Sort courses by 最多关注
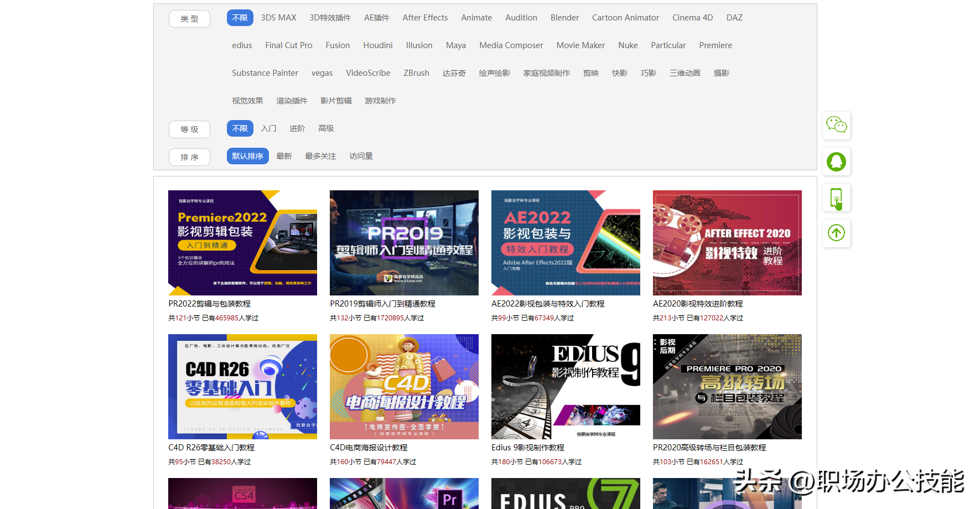Screen dimensions: 980x509 coord(320,156)
